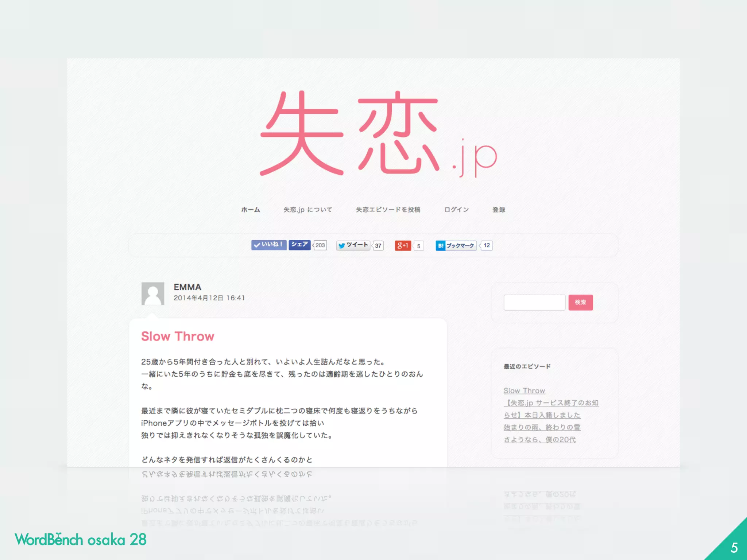This screenshot has width=747, height=560.
Task: Click the Twitter ツイート button
Action: [353, 245]
